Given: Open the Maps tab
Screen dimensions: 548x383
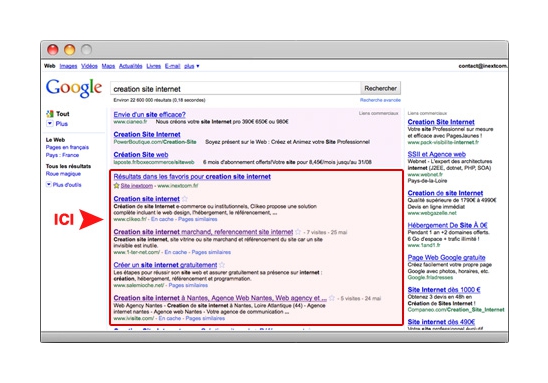Looking at the screenshot, I should point(108,66).
